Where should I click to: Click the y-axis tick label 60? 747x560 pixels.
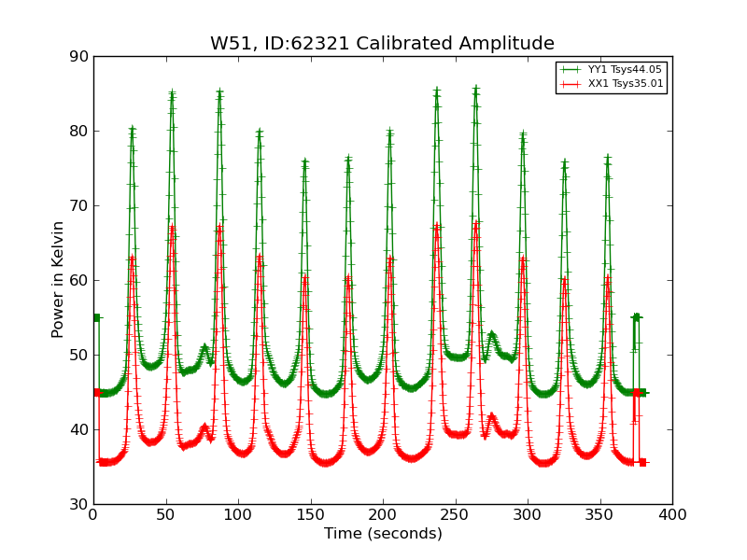[79, 281]
